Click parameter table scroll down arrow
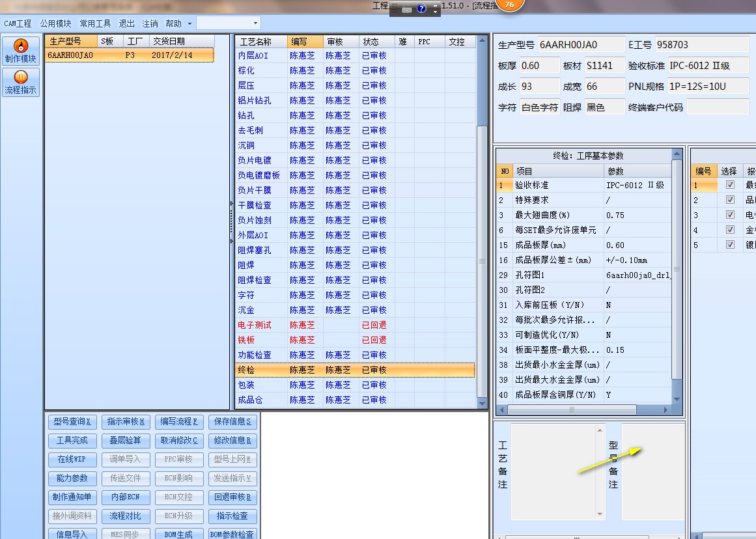The width and height of the screenshot is (756, 539). (x=677, y=399)
